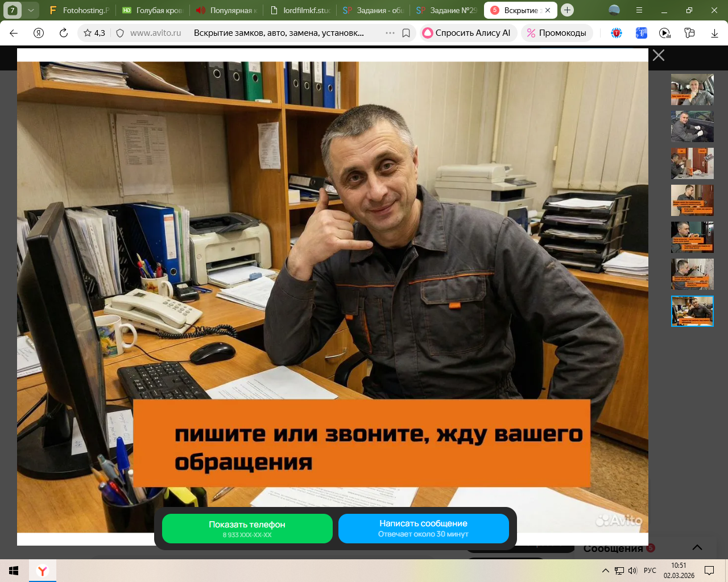The image size is (728, 582).
Task: Click Показать телефон green button
Action: pos(247,529)
